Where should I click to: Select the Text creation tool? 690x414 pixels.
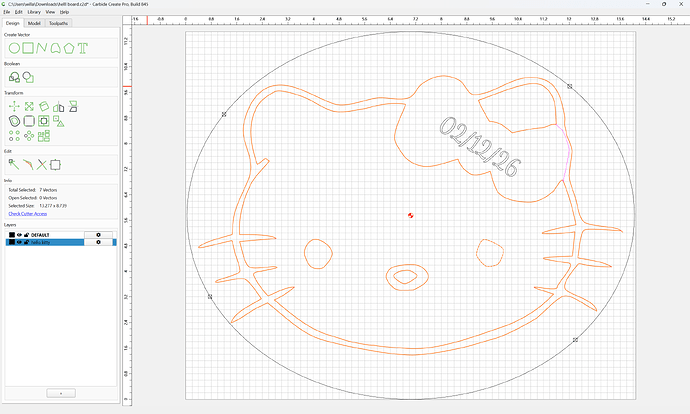(83, 48)
